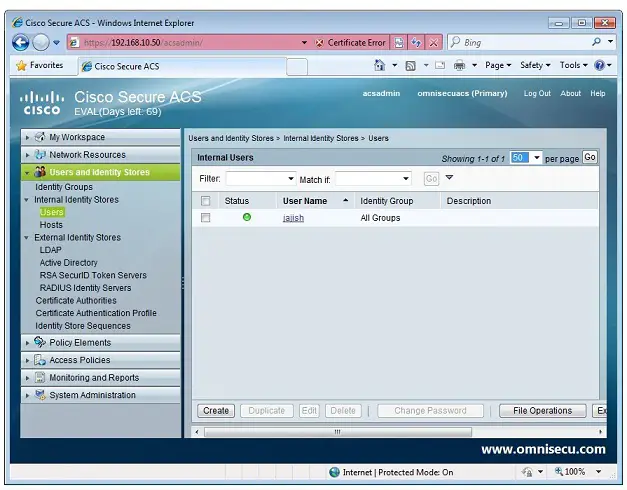Open Certificate Authorities
627x490 pixels.
(x=76, y=300)
